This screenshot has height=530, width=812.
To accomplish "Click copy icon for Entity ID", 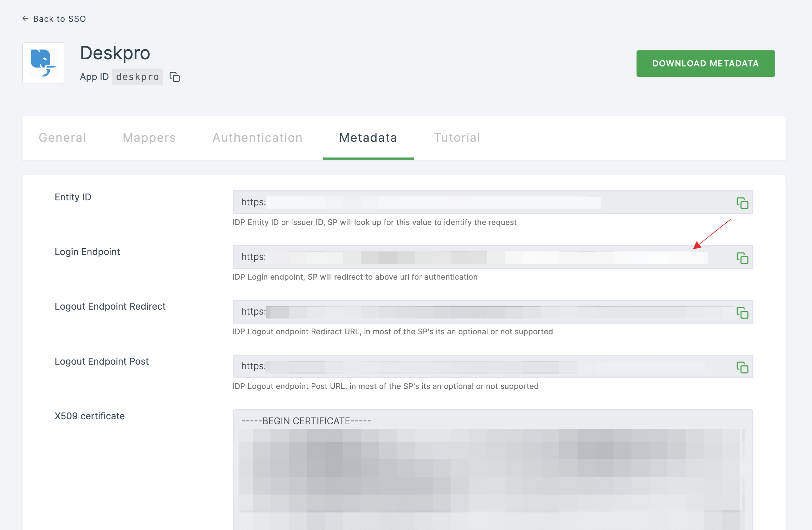I will tap(742, 203).
